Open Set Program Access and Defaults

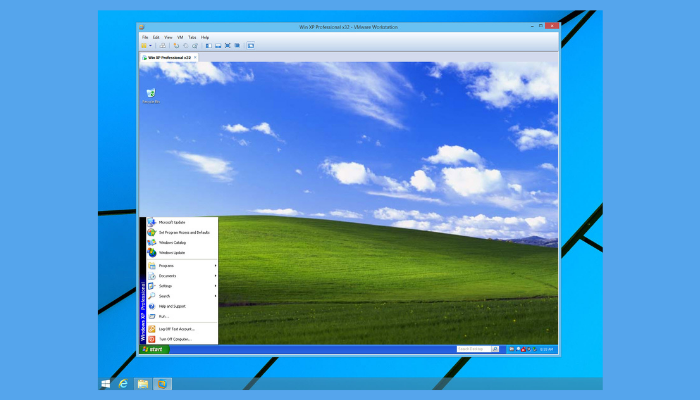point(182,232)
